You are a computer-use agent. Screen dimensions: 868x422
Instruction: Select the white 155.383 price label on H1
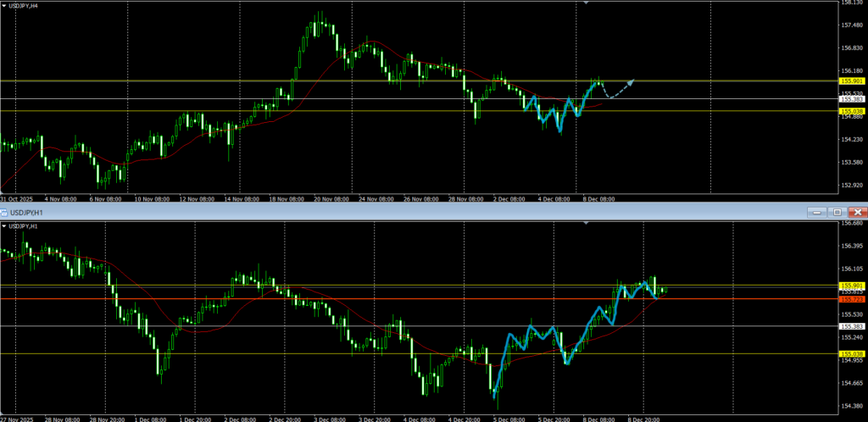point(851,326)
